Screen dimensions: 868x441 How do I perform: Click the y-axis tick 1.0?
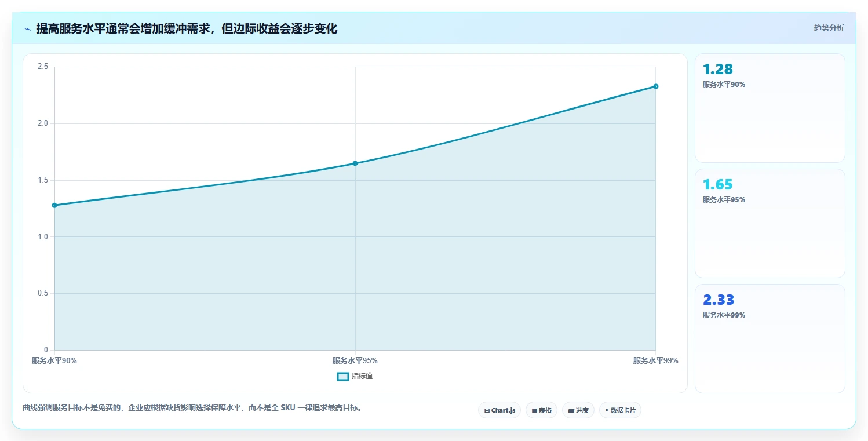[42, 236]
